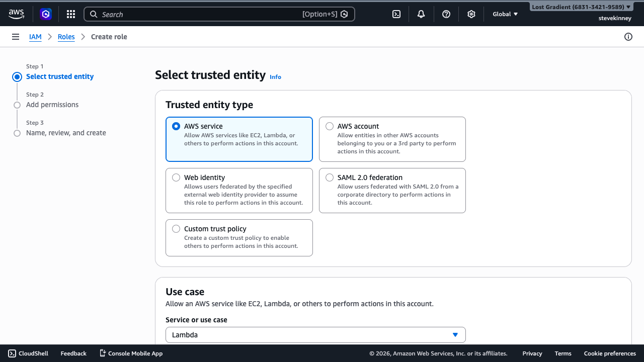The width and height of the screenshot is (644, 362).
Task: Click the IAM breadcrumb link
Action: [35, 37]
